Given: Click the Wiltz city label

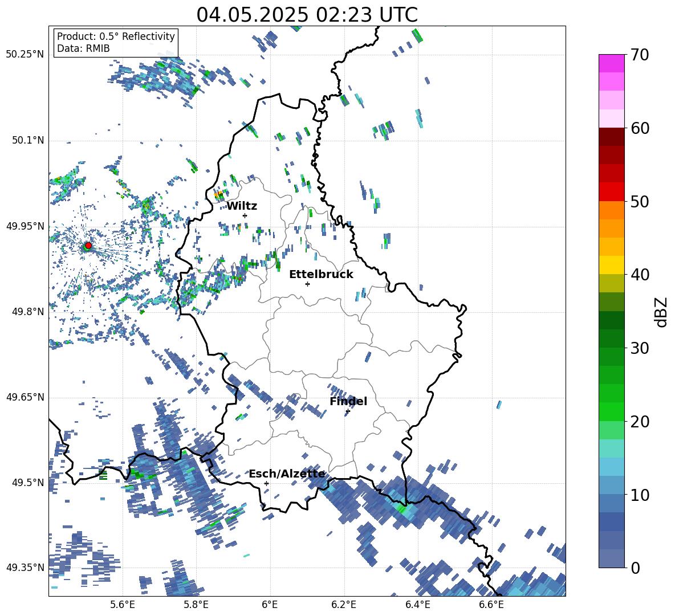Looking at the screenshot, I should pyautogui.click(x=242, y=206).
